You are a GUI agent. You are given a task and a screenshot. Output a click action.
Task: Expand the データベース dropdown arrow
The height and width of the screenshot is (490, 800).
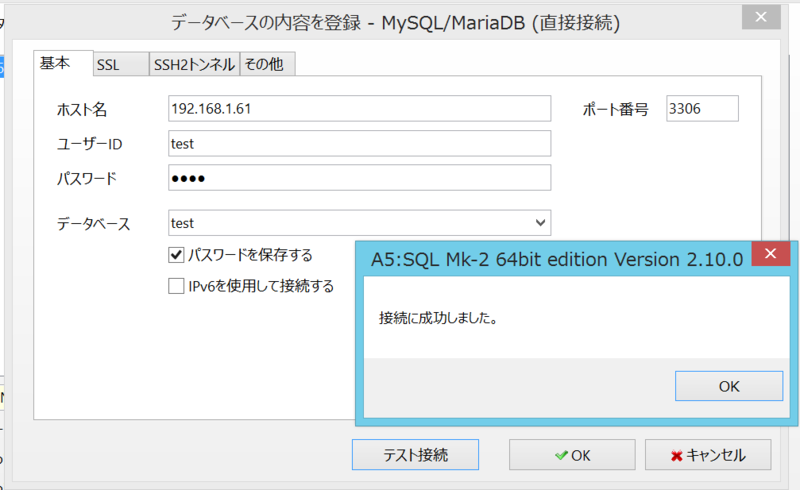(540, 223)
